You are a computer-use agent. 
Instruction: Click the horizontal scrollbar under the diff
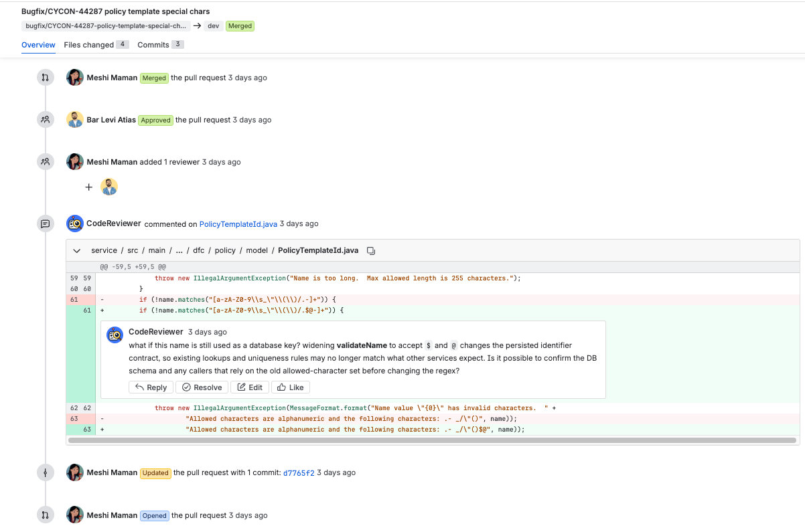[x=433, y=440]
